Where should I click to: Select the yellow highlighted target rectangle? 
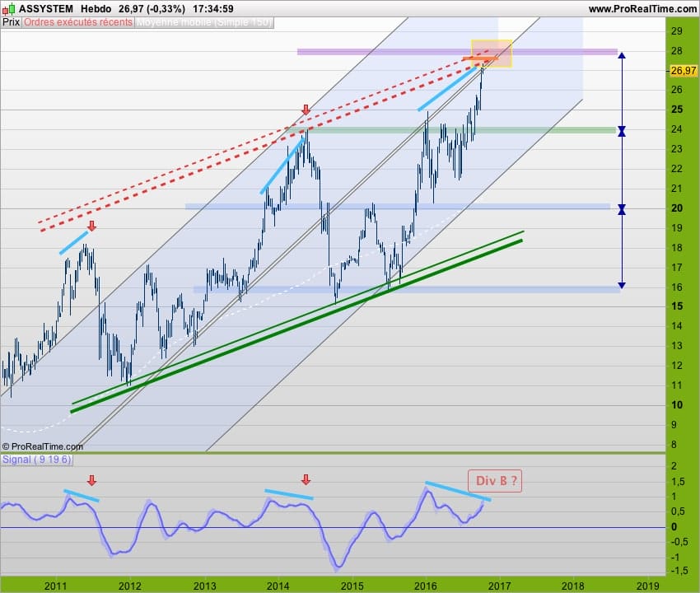coord(492,54)
